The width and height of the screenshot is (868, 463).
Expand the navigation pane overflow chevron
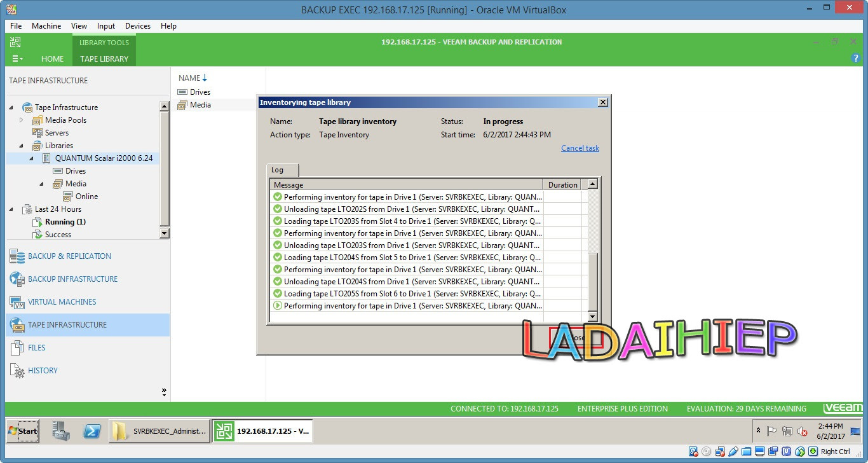click(x=164, y=392)
